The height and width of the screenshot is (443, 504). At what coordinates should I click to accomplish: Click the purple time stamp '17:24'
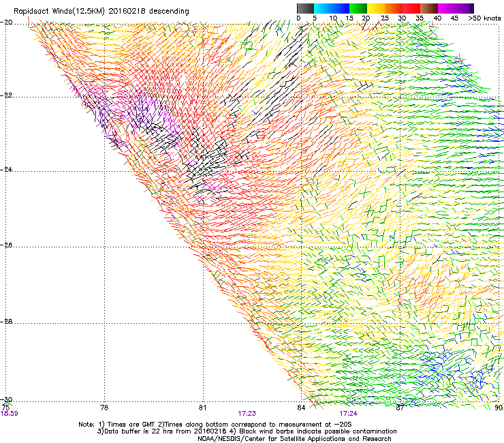click(x=349, y=414)
